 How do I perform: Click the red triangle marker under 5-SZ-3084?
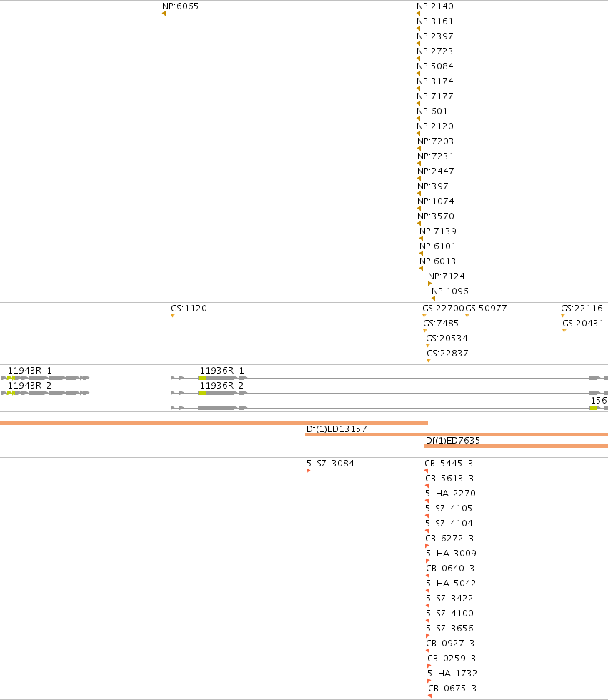point(308,471)
